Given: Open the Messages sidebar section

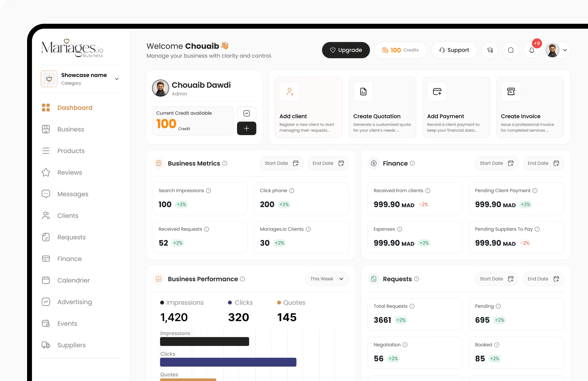Looking at the screenshot, I should 73,194.
